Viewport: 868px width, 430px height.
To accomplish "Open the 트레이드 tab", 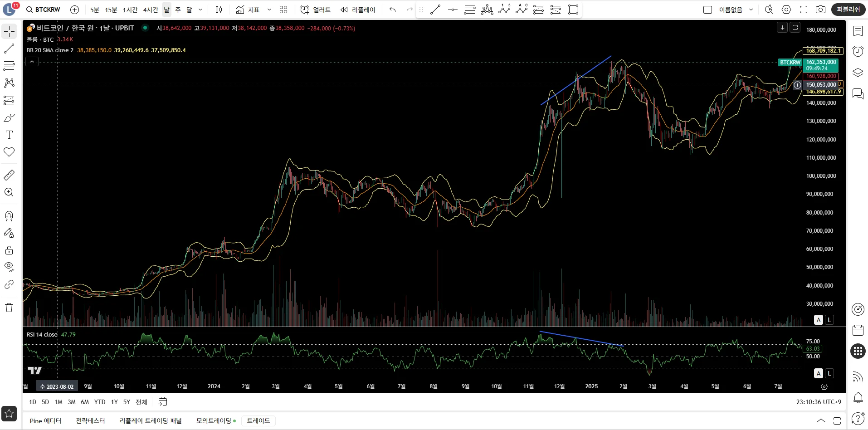I will pyautogui.click(x=258, y=421).
